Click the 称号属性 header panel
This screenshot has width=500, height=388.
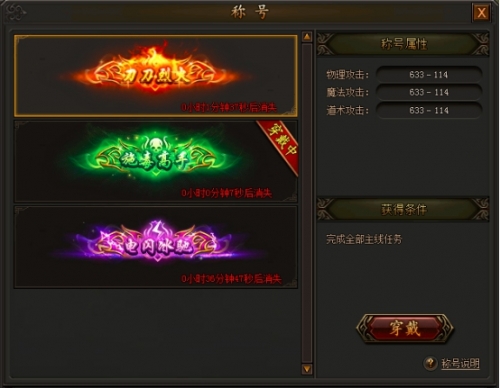point(403,44)
